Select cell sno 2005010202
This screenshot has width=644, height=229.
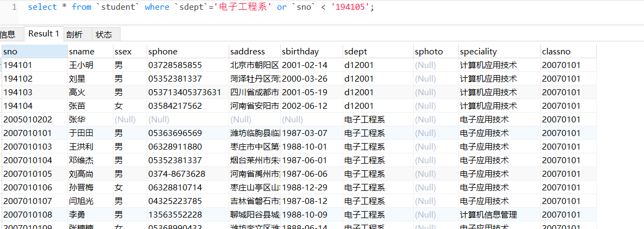[35, 119]
